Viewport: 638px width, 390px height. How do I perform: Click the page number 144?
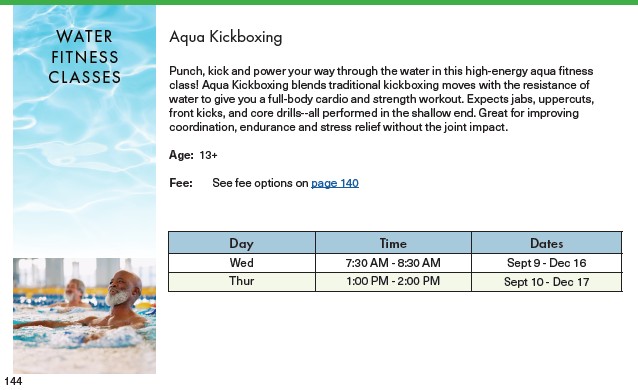pos(13,381)
